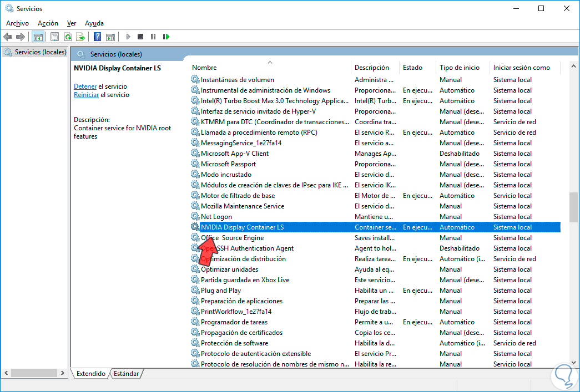Open the Ver menu
Screen dimensions: 580x392
coord(72,23)
